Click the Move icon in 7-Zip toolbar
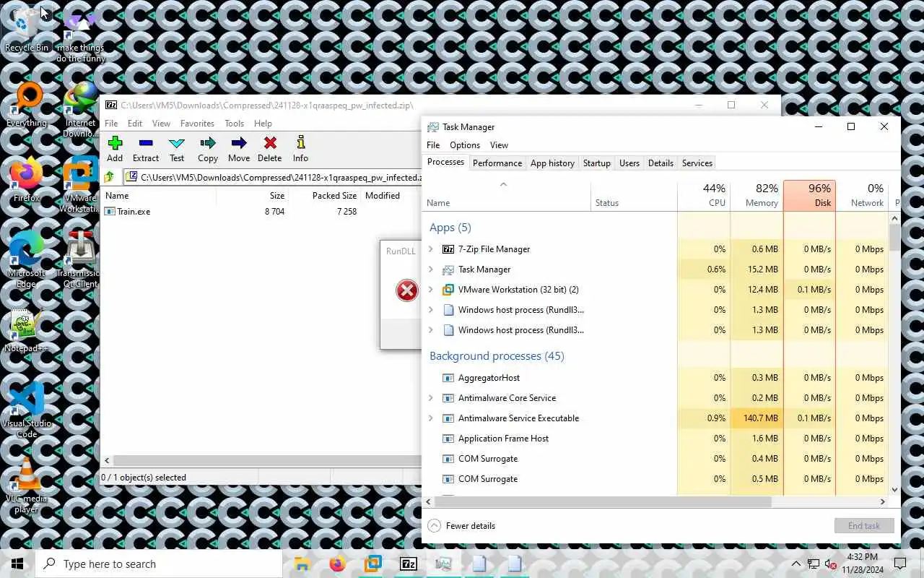Screen dimensions: 924x578 click(239, 143)
